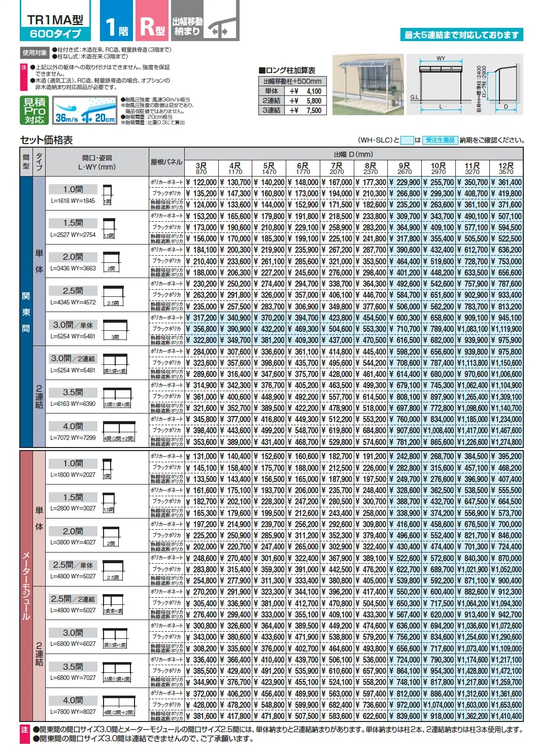Click the 1.5間 frame diagram in the L=2527 row

click(109, 228)
